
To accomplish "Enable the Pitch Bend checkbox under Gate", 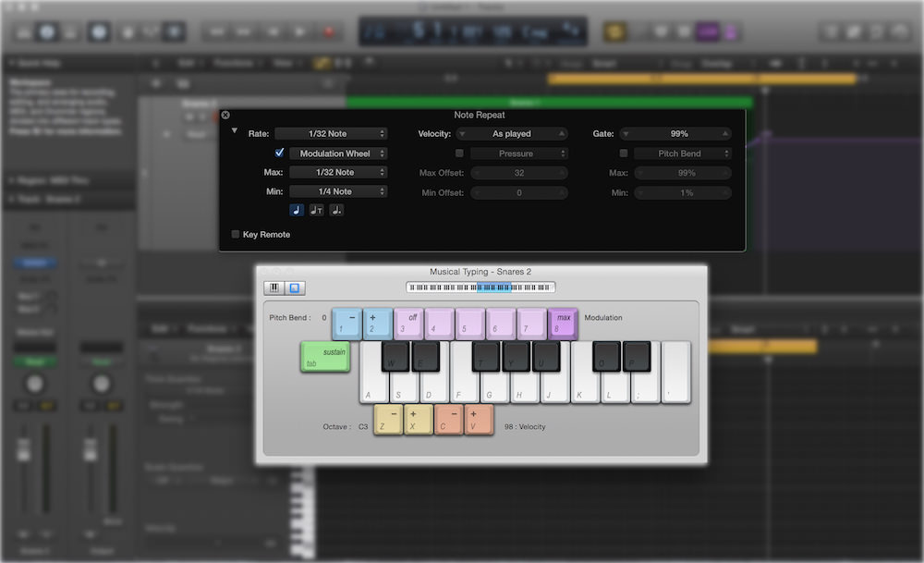I will pos(624,153).
